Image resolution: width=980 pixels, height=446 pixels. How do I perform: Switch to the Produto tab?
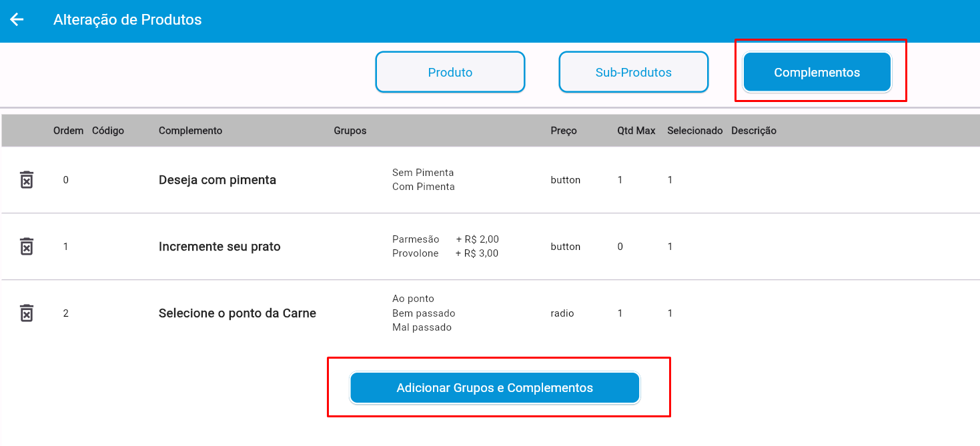coord(450,73)
